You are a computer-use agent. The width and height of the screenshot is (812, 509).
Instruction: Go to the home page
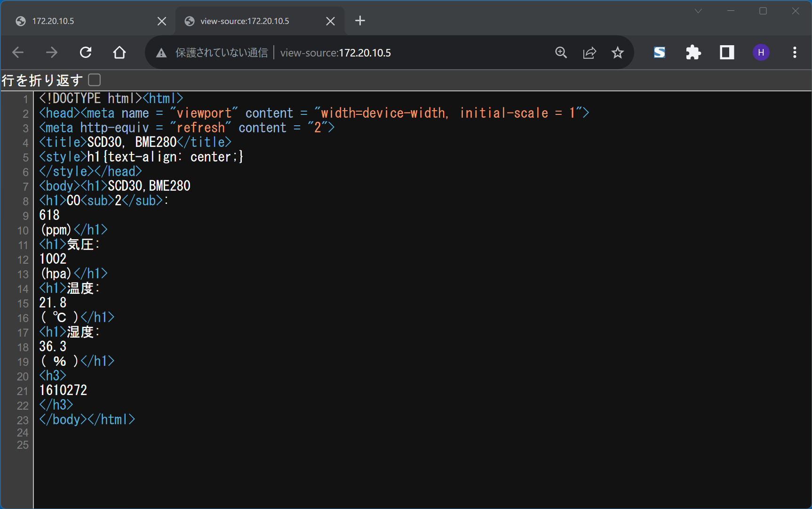[119, 52]
